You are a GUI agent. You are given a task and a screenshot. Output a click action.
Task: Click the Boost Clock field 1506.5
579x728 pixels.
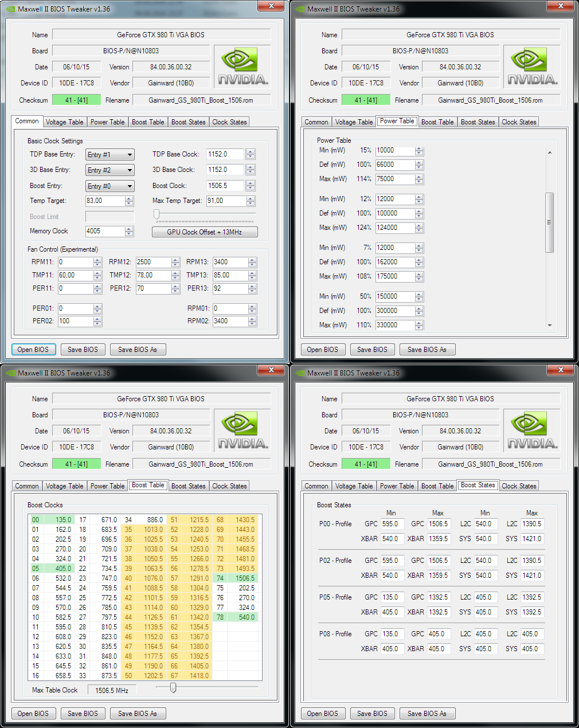coord(225,186)
